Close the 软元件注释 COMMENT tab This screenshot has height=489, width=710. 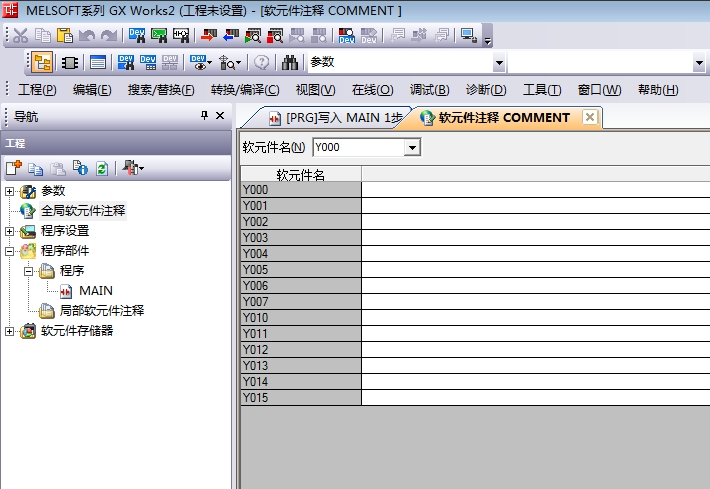590,117
